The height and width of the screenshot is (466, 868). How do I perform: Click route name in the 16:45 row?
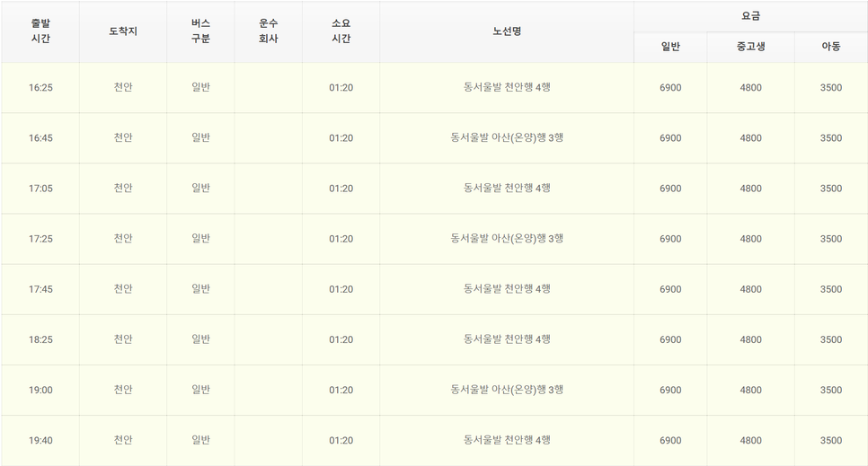coord(507,138)
